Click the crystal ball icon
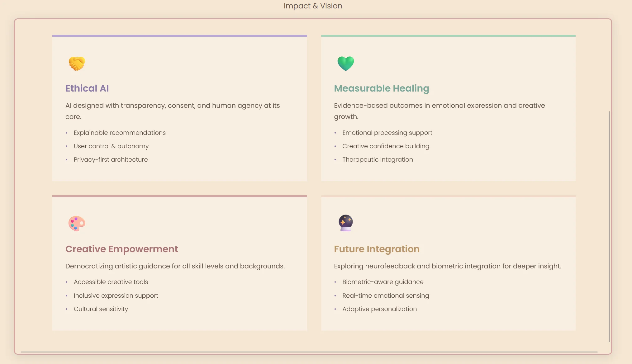The height and width of the screenshot is (364, 632). tap(346, 223)
